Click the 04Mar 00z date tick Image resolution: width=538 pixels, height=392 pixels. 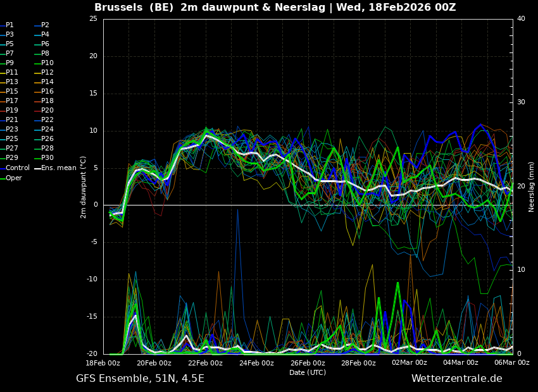pos(461,362)
